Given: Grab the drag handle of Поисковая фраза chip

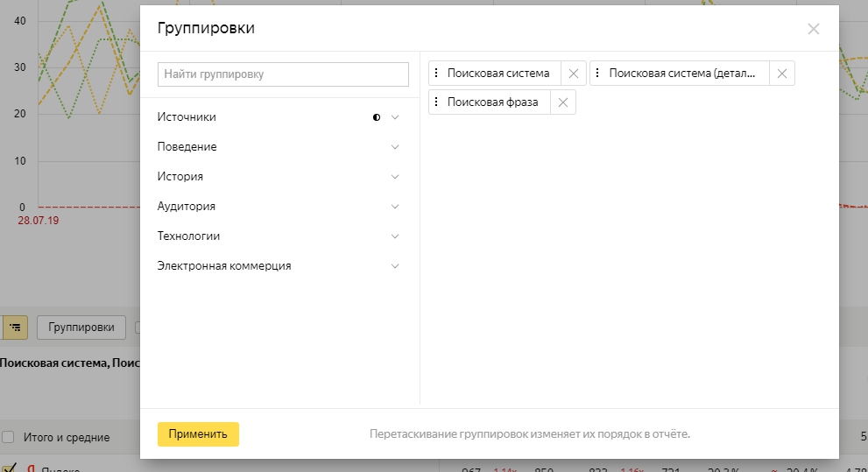Looking at the screenshot, I should coord(436,102).
